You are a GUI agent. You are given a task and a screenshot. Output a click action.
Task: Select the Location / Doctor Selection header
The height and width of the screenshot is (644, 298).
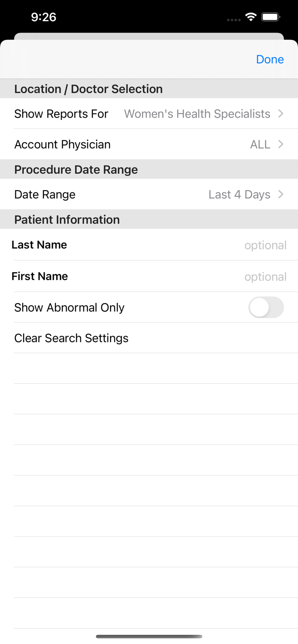[89, 89]
